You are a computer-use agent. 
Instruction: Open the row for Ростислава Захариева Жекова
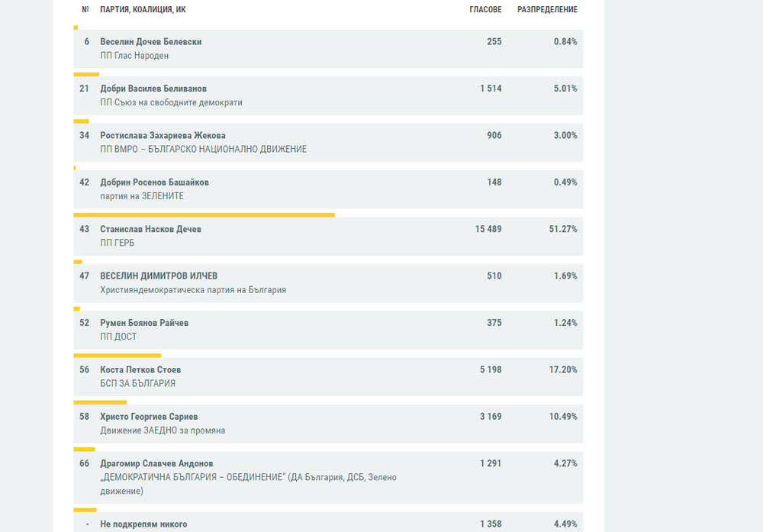coord(163,136)
